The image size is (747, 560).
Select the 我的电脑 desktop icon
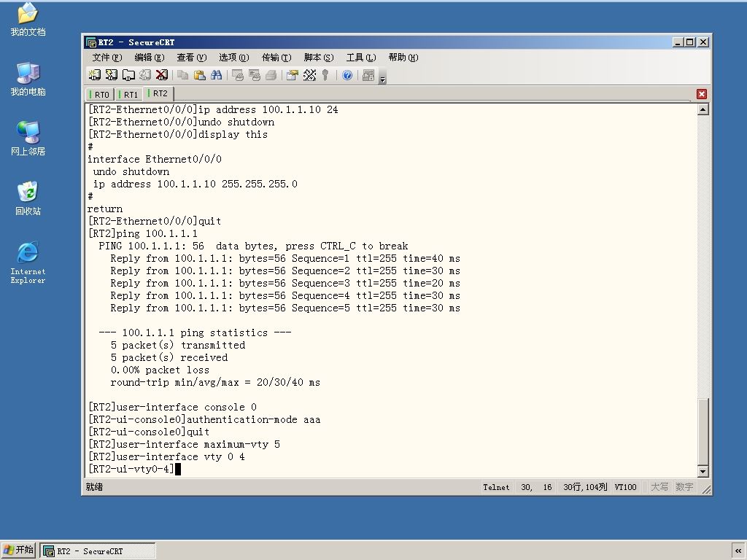28,79
